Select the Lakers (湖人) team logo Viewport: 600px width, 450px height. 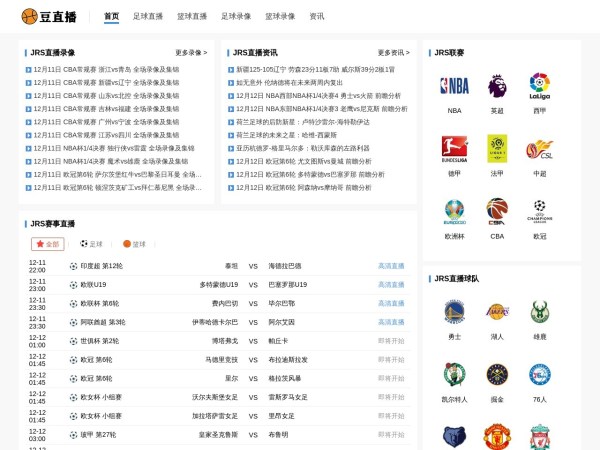[497, 313]
